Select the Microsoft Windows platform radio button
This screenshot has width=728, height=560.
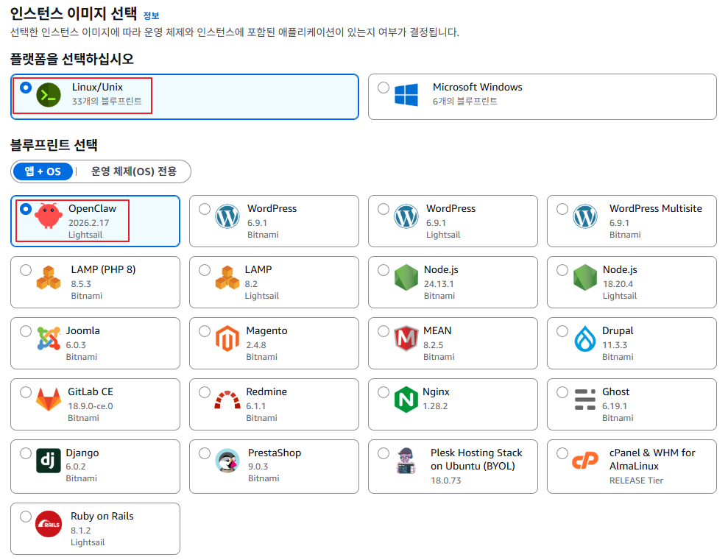[x=384, y=88]
